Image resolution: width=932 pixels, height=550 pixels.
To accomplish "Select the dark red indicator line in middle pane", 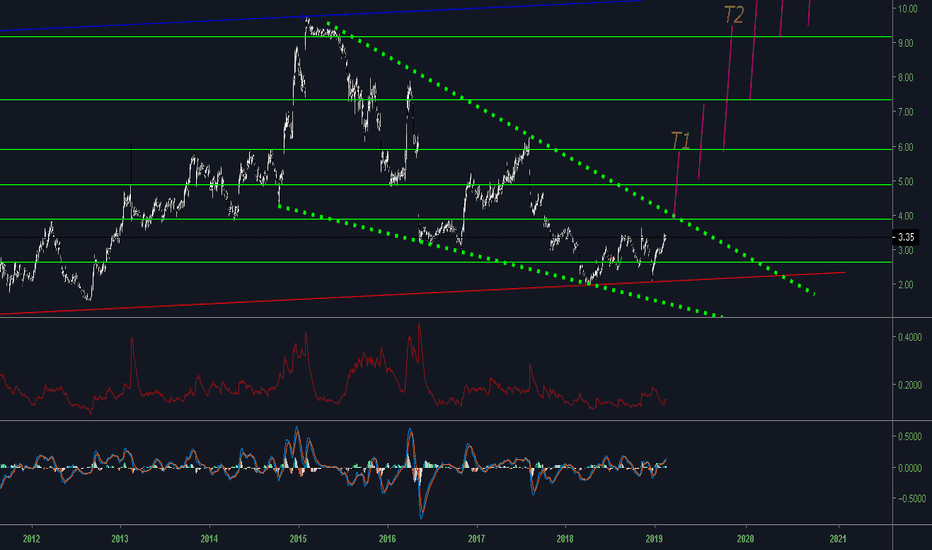I will tap(333, 401).
